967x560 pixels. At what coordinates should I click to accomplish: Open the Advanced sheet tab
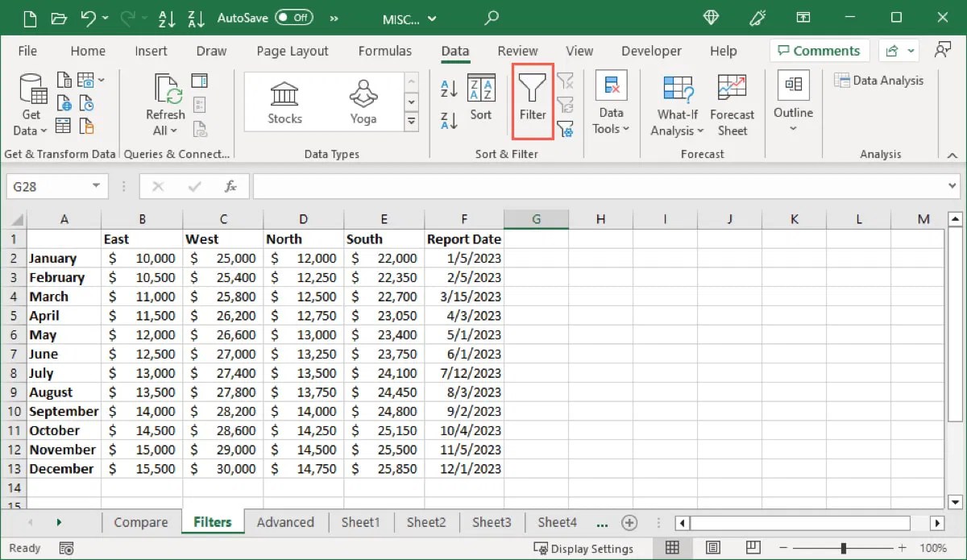[x=285, y=522]
